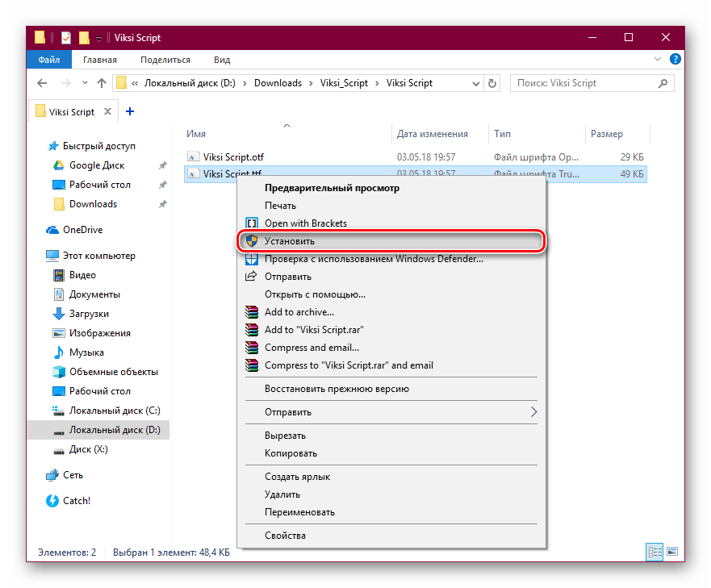Open the Вид ribbon tab
Viewport: 711px width, 588px height.
tap(222, 60)
